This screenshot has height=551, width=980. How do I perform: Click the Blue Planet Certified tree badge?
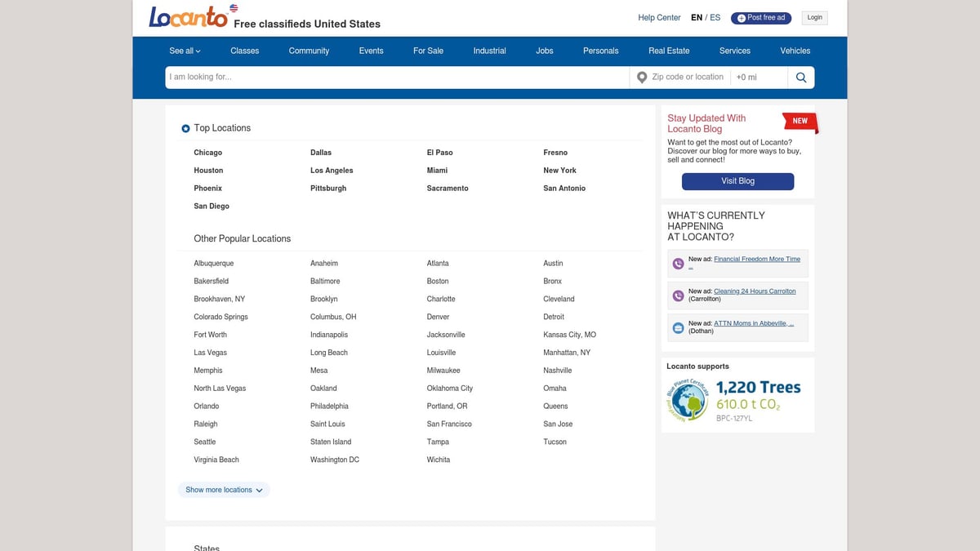pyautogui.click(x=688, y=399)
